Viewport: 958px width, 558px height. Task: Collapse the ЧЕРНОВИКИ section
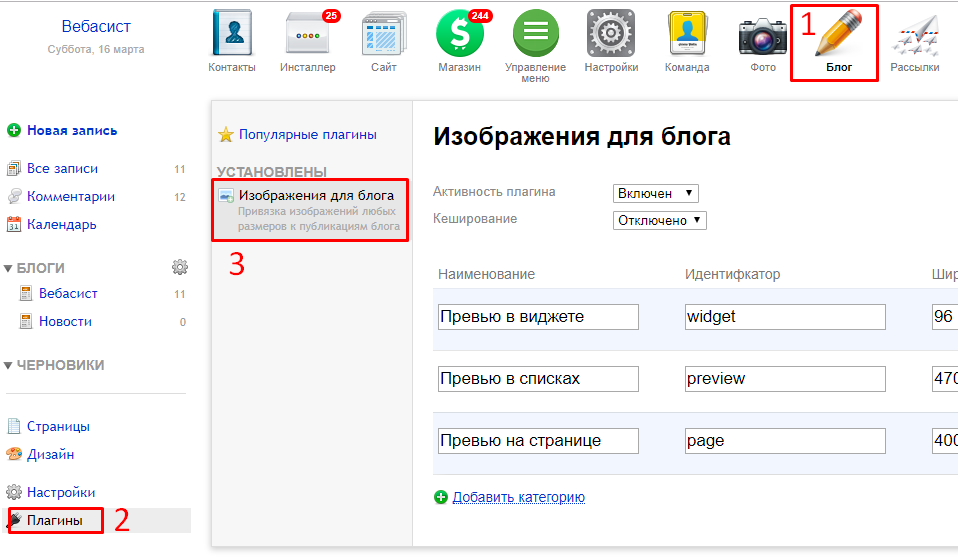coord(9,365)
